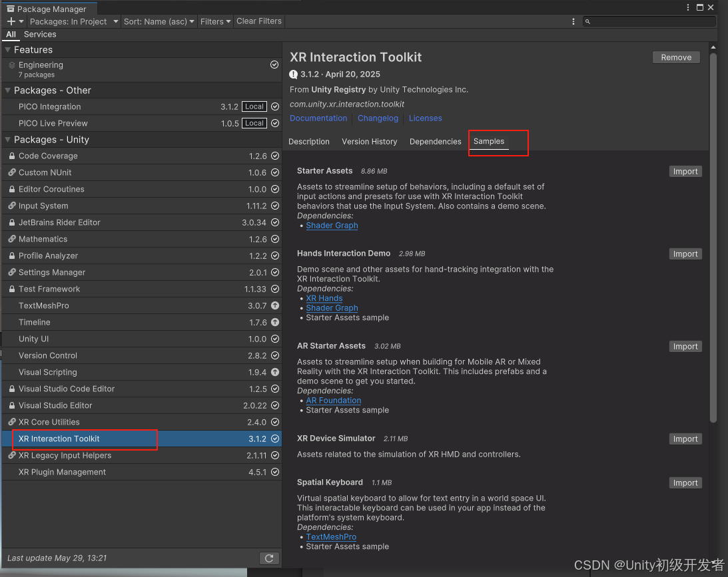Click the Unity UI installed checkmark
Screen dimensions: 728x577
pyautogui.click(x=275, y=339)
